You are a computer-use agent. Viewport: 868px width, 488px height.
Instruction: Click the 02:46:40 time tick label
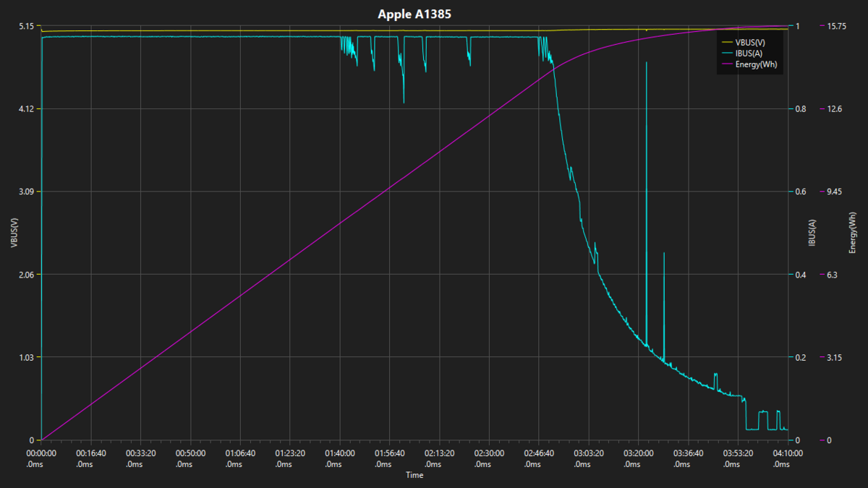tap(540, 453)
